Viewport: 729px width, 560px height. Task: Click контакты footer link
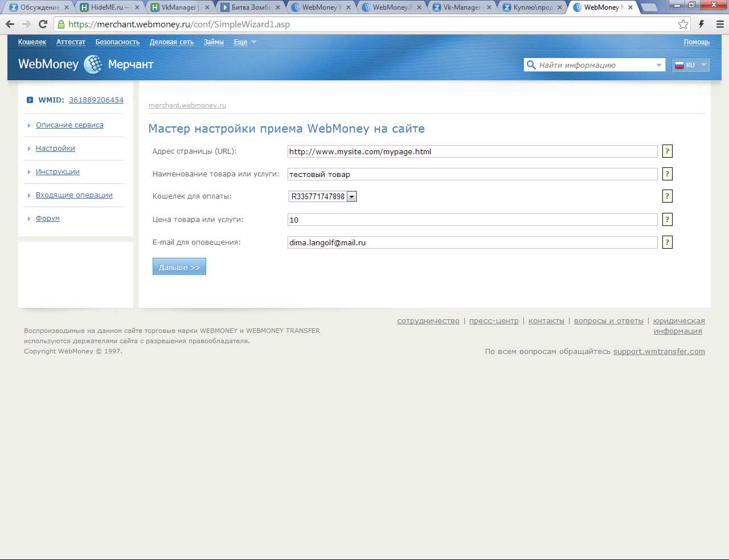pyautogui.click(x=546, y=321)
